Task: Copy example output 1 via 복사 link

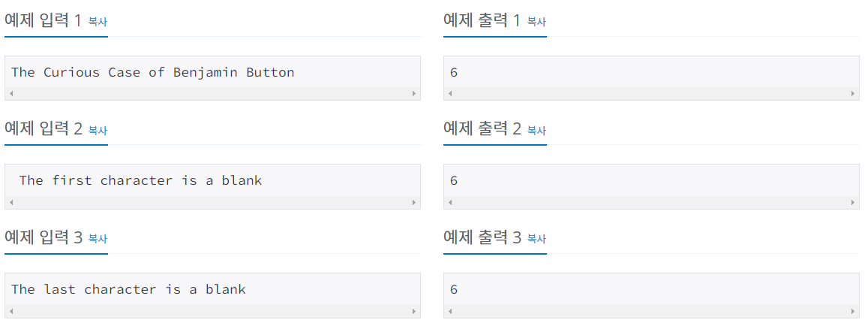Action: click(x=536, y=23)
